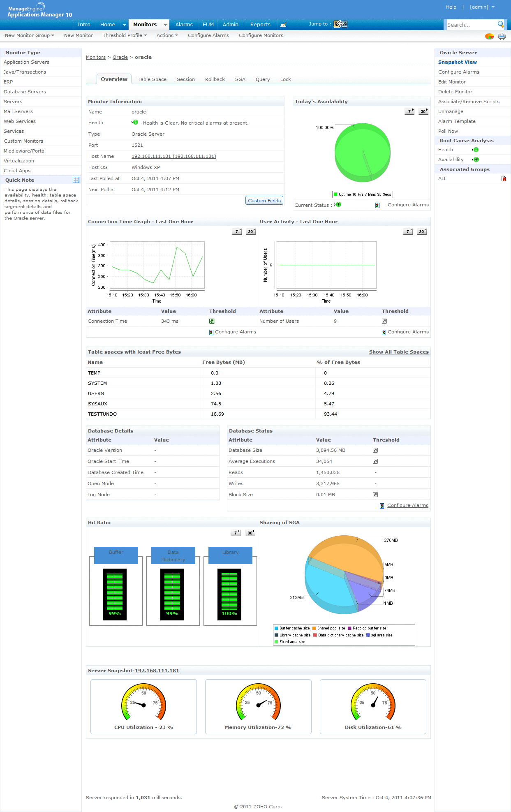Open the Quick Note panel icon
This screenshot has width=511, height=812.
pos(76,180)
